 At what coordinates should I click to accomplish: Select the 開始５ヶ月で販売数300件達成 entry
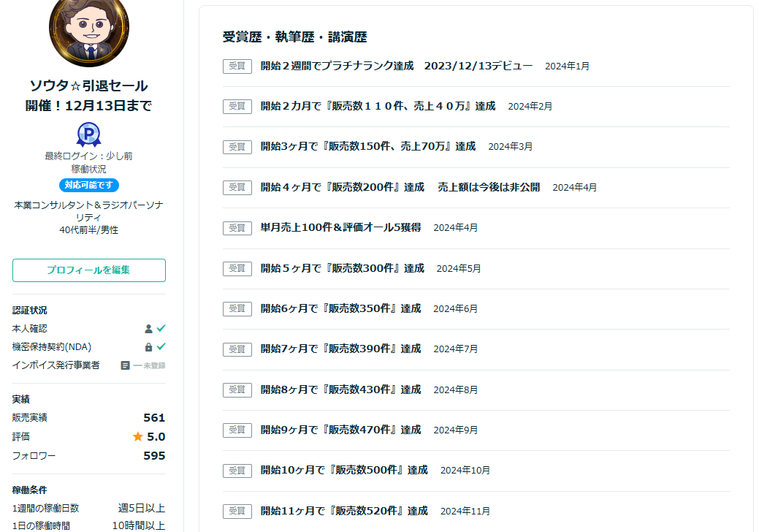pyautogui.click(x=342, y=268)
